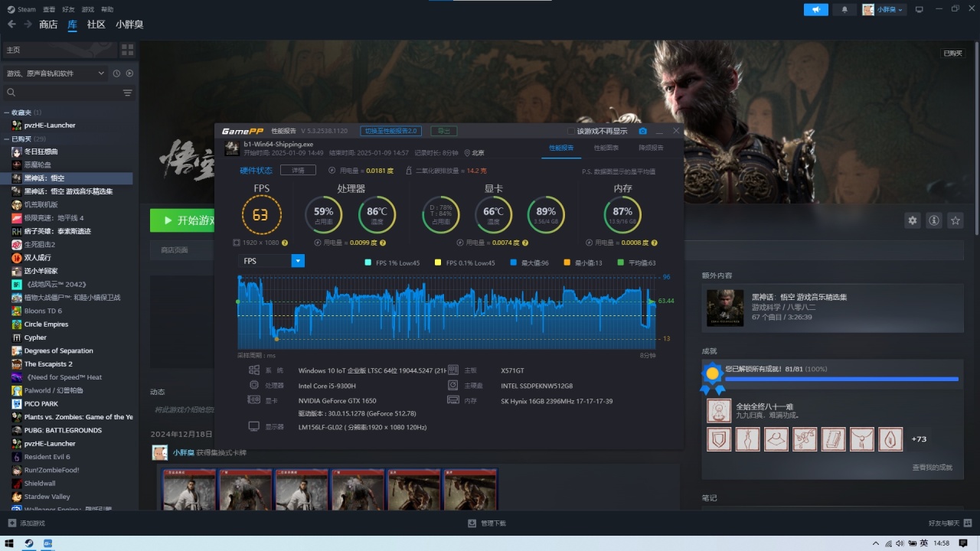Go to 社区 tab in Steam
This screenshot has height=551, width=980.
(x=96, y=24)
